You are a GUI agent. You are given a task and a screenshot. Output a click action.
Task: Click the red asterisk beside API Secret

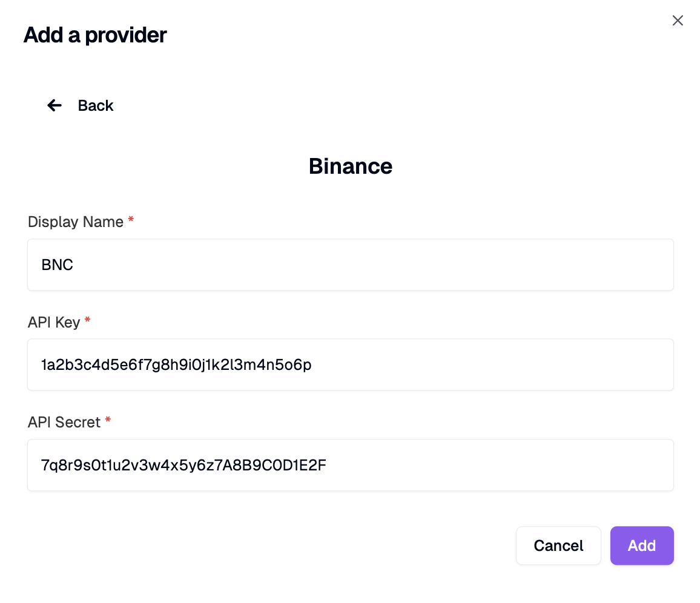click(108, 420)
